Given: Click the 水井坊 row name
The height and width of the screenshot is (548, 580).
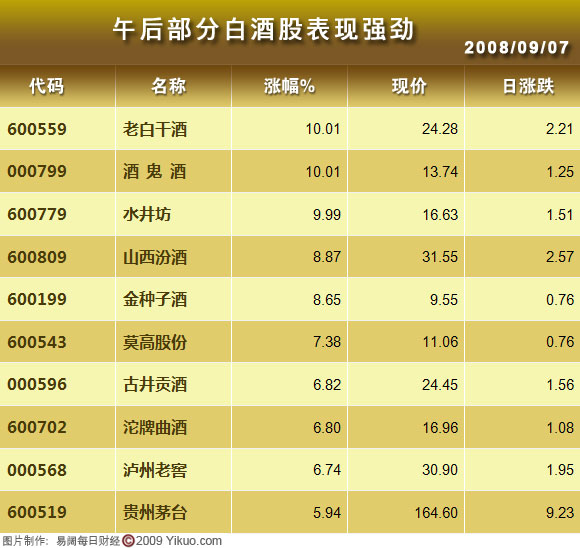Looking at the screenshot, I should (147, 214).
